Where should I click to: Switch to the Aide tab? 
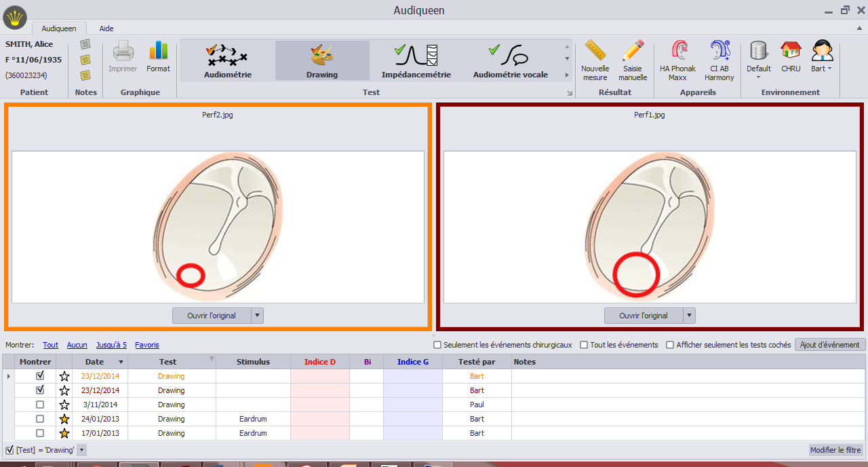pos(106,29)
